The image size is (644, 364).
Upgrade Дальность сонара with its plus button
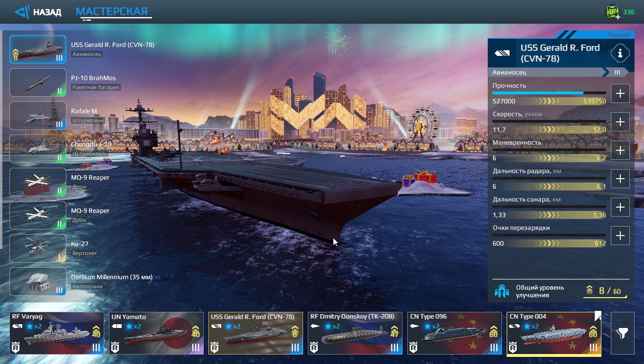tap(620, 207)
